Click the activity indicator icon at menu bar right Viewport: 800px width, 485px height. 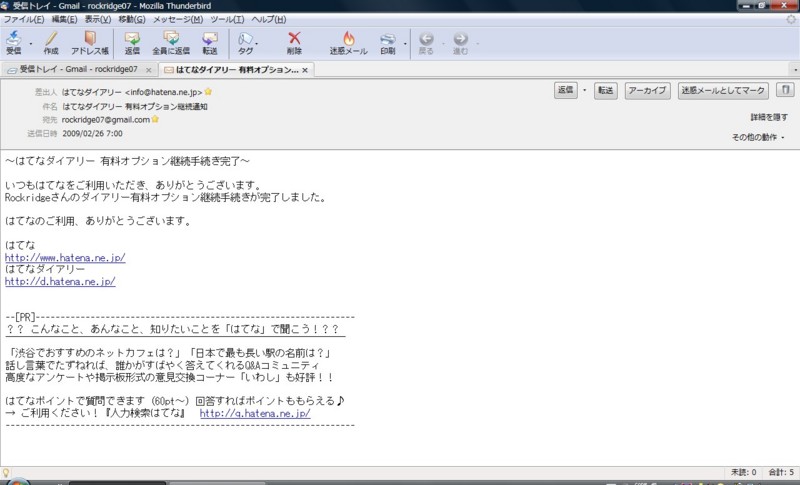click(x=791, y=19)
